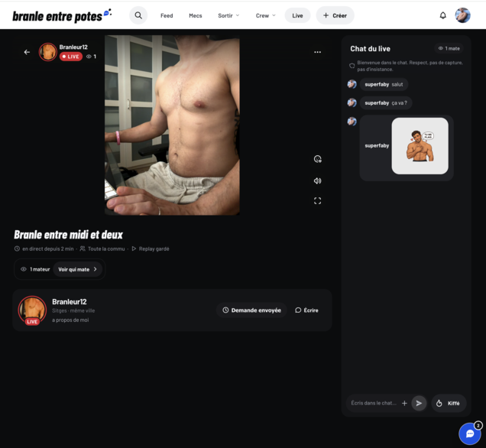Expand the Crew dropdown menu
486x448 pixels.
click(265, 15)
